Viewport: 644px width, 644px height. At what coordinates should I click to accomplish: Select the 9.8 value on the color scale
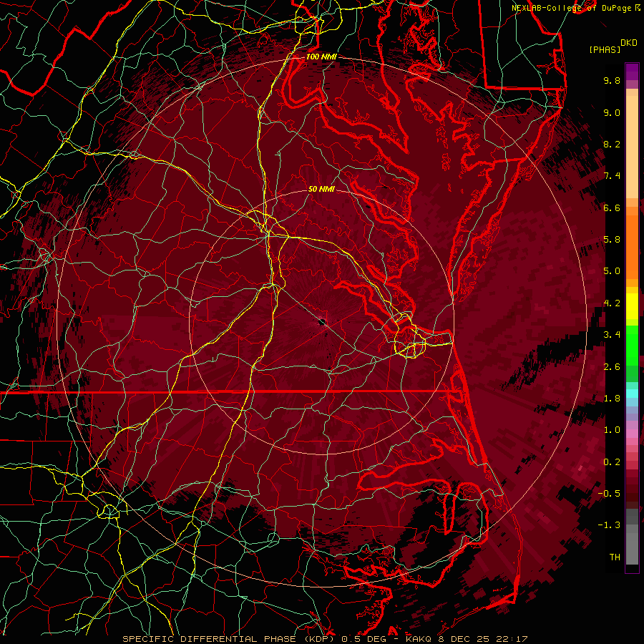612,80
